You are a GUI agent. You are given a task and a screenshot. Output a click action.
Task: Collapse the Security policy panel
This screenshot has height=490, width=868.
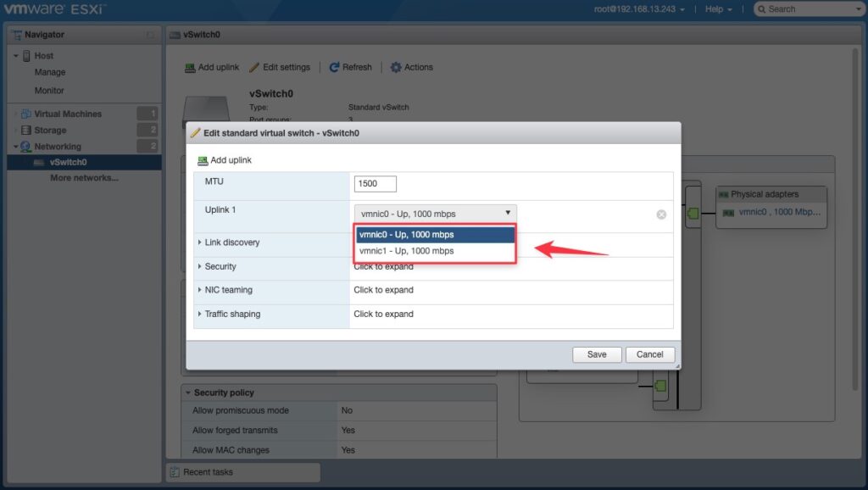point(188,393)
